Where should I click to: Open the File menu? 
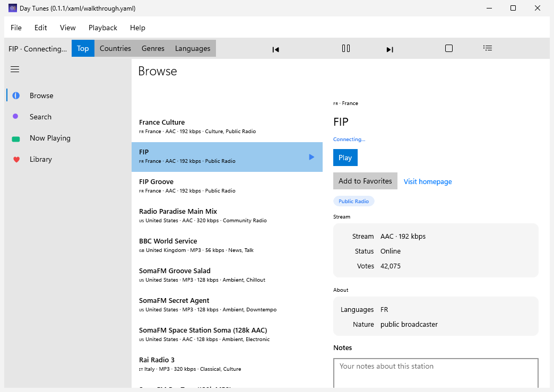pos(16,28)
